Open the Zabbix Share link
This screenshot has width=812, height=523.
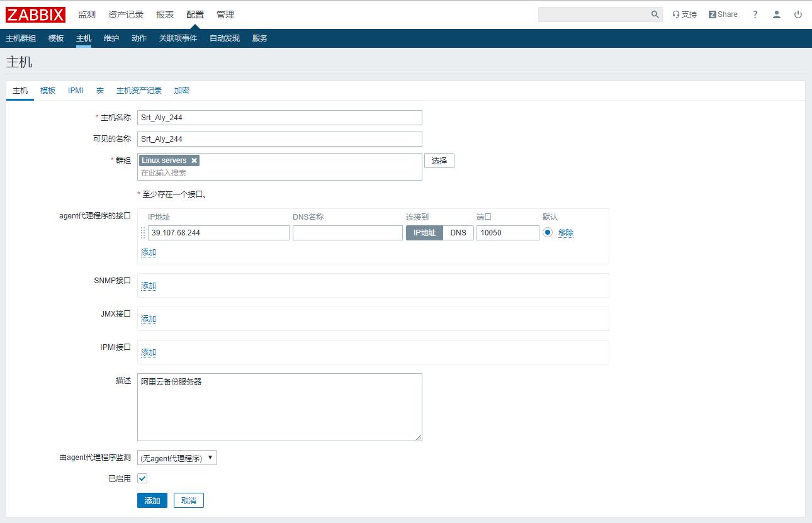[723, 14]
